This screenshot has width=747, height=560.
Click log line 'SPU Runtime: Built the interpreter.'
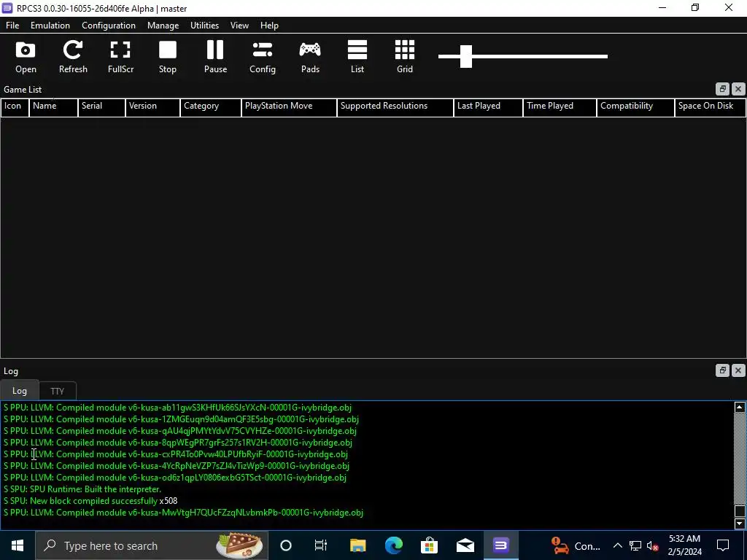tap(82, 489)
